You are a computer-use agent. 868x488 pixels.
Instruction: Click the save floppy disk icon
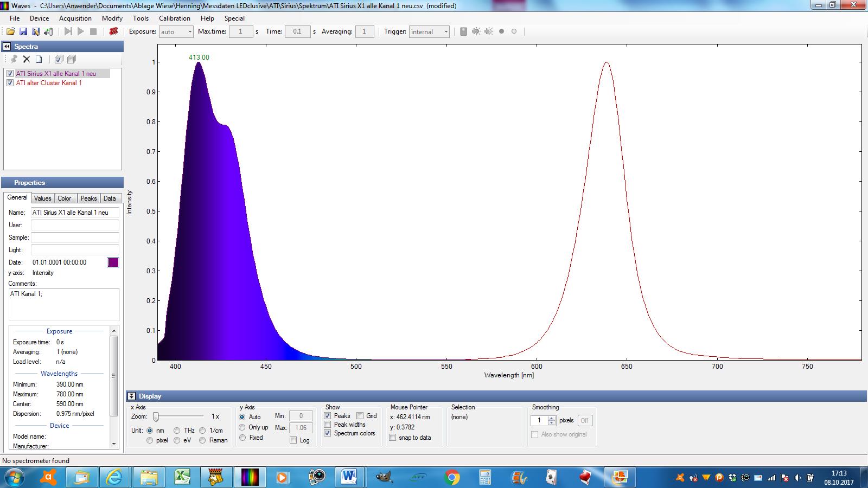(x=23, y=31)
